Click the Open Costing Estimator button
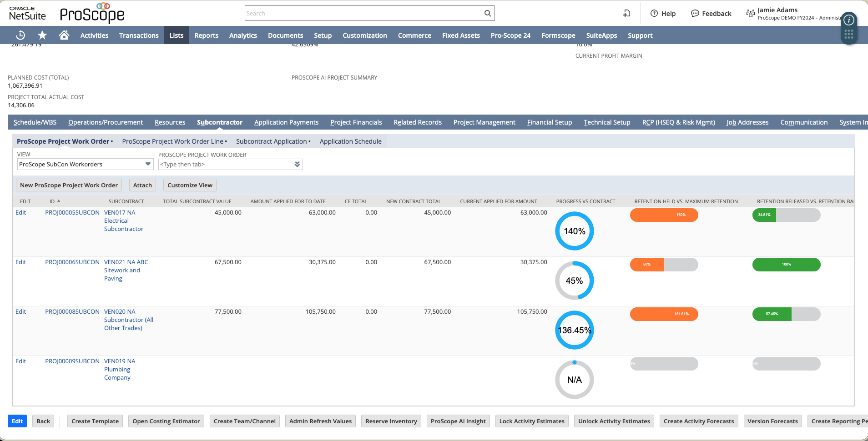The width and height of the screenshot is (868, 441). (166, 421)
